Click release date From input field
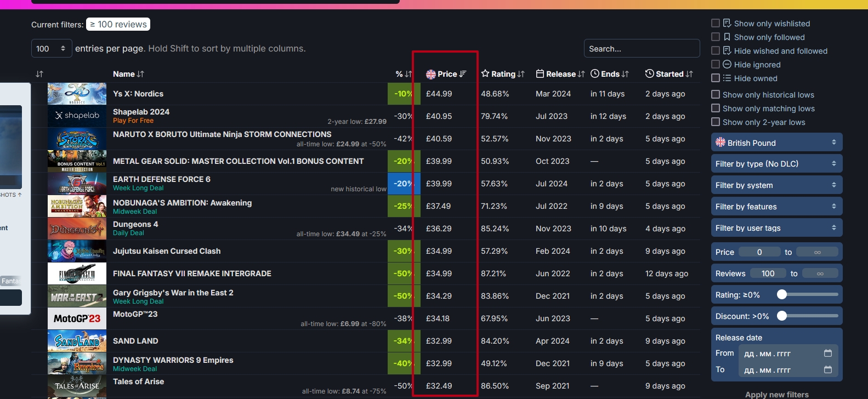This screenshot has width=868, height=399. pyautogui.click(x=787, y=354)
